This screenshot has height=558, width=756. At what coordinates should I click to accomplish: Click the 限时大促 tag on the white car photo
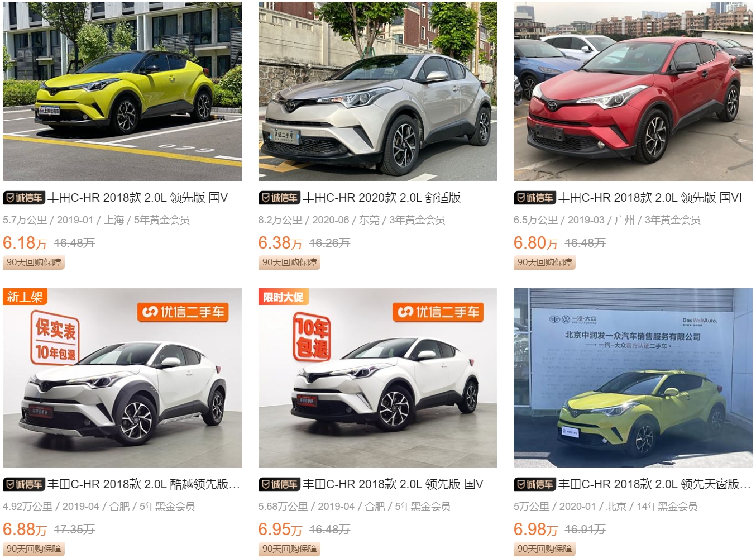click(x=284, y=297)
